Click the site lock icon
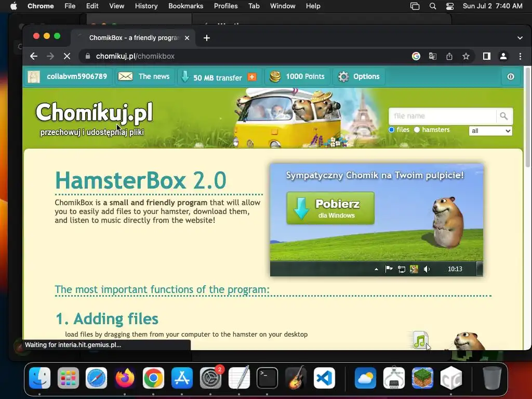The image size is (532, 399). (x=88, y=56)
